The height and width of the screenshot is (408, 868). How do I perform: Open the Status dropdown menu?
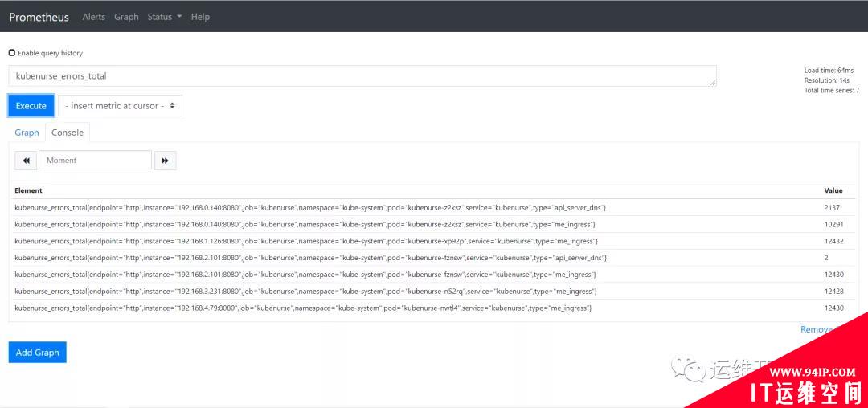pyautogui.click(x=165, y=17)
